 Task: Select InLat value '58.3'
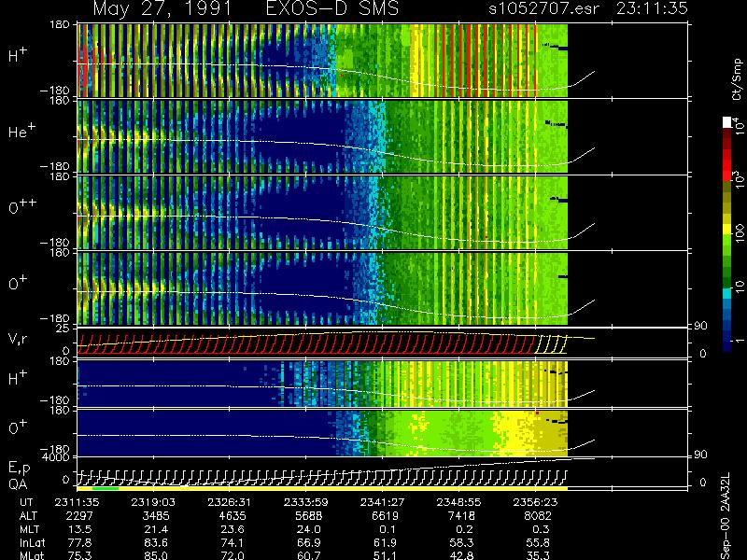(x=461, y=542)
